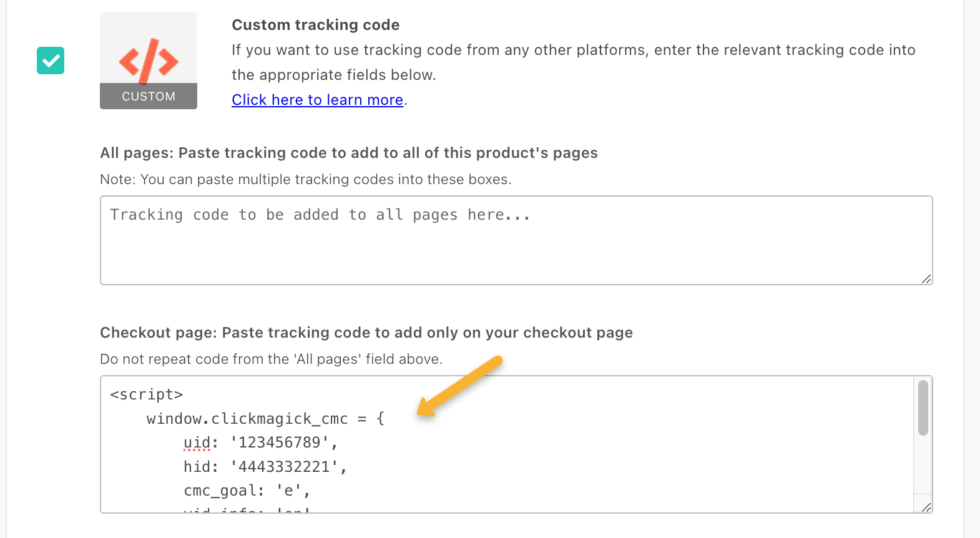Click the resize handle of the checkout code box

[926, 507]
